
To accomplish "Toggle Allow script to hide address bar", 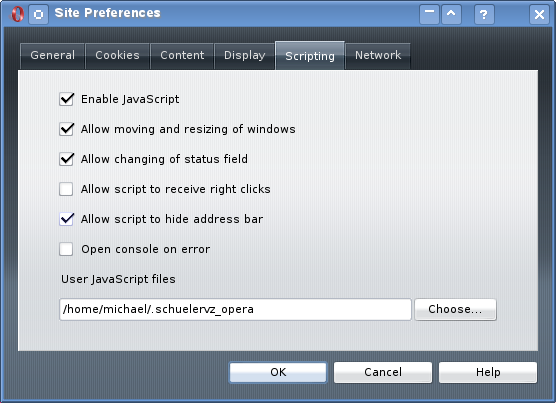I will (x=66, y=219).
